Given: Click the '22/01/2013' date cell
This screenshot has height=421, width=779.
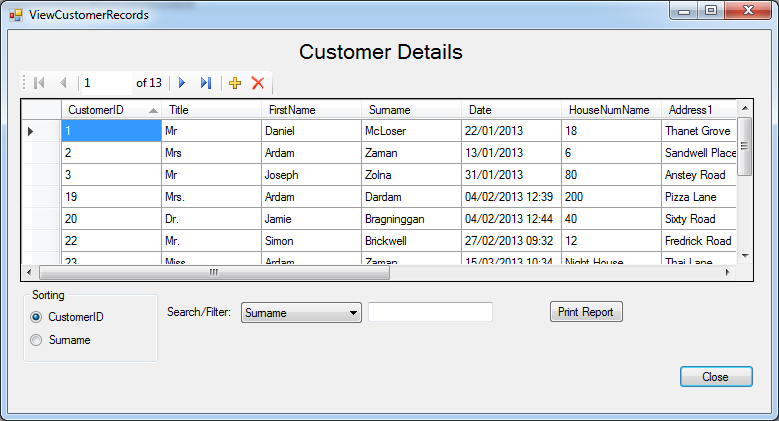Looking at the screenshot, I should (x=511, y=131).
